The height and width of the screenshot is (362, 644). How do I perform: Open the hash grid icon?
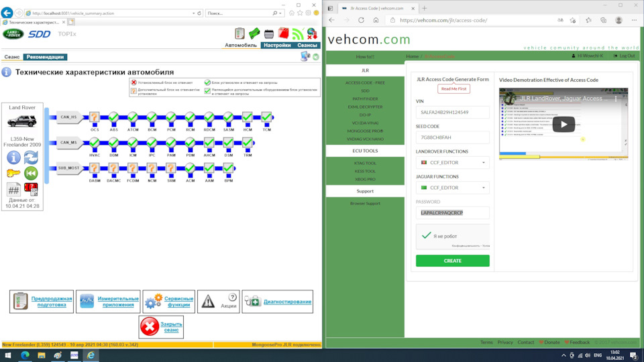(13, 190)
